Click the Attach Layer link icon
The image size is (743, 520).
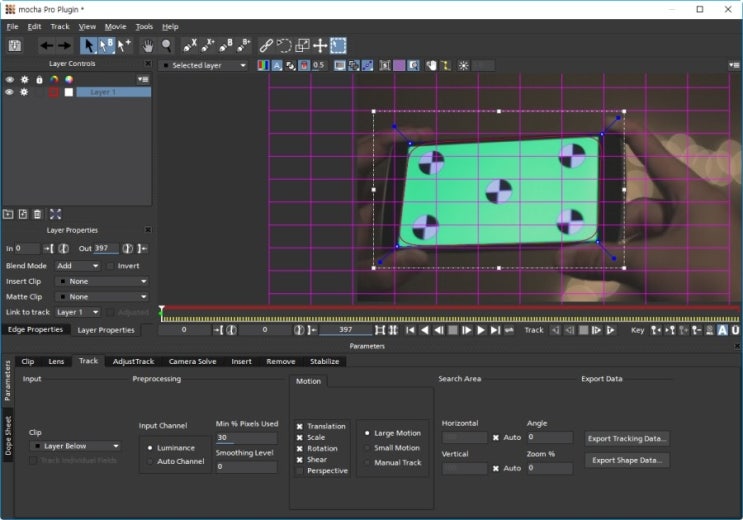tap(266, 46)
